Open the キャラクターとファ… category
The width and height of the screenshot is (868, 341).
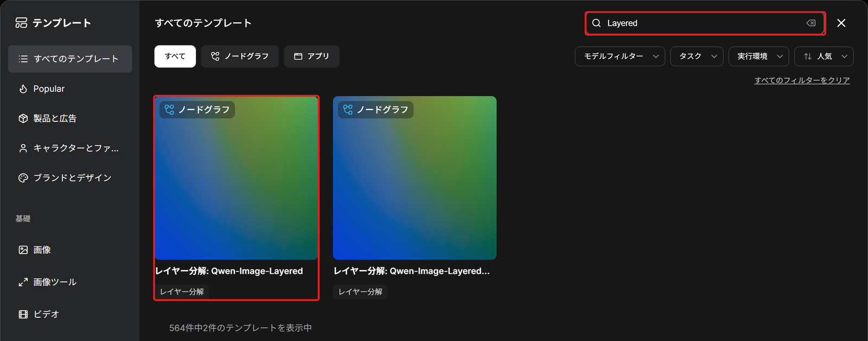70,148
